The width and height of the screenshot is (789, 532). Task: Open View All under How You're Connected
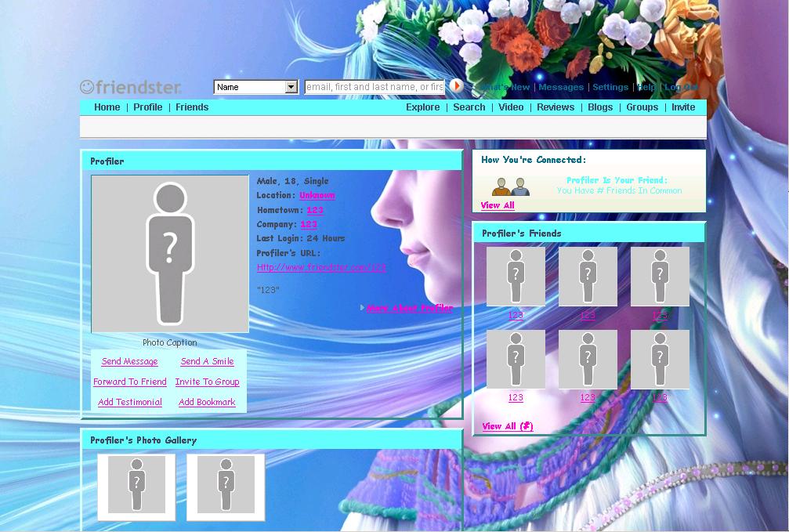click(498, 205)
